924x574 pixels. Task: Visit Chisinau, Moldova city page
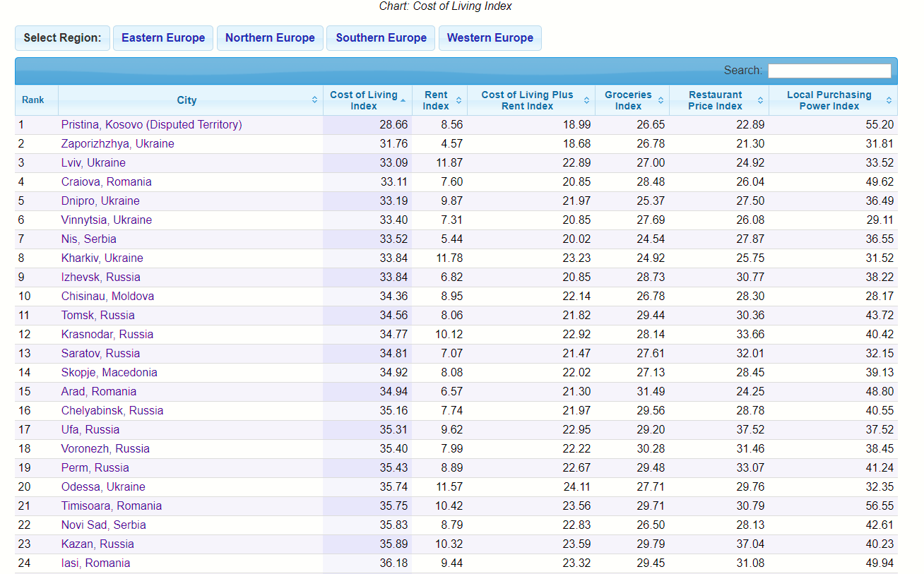107,297
